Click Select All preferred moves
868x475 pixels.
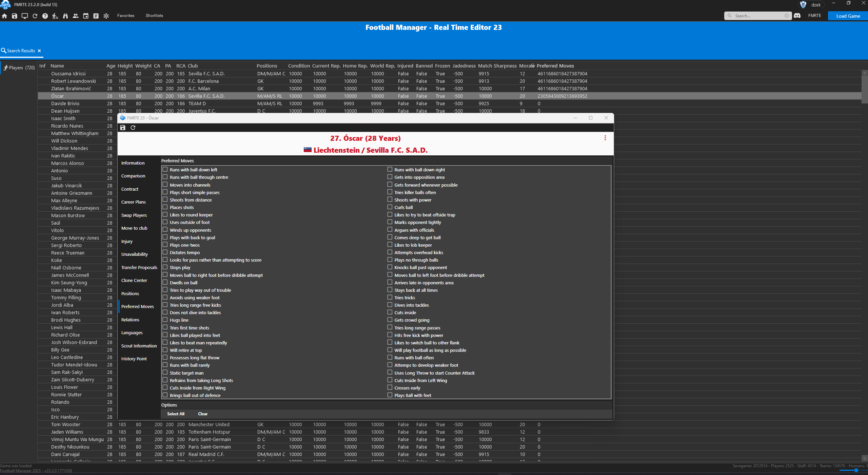click(176, 414)
